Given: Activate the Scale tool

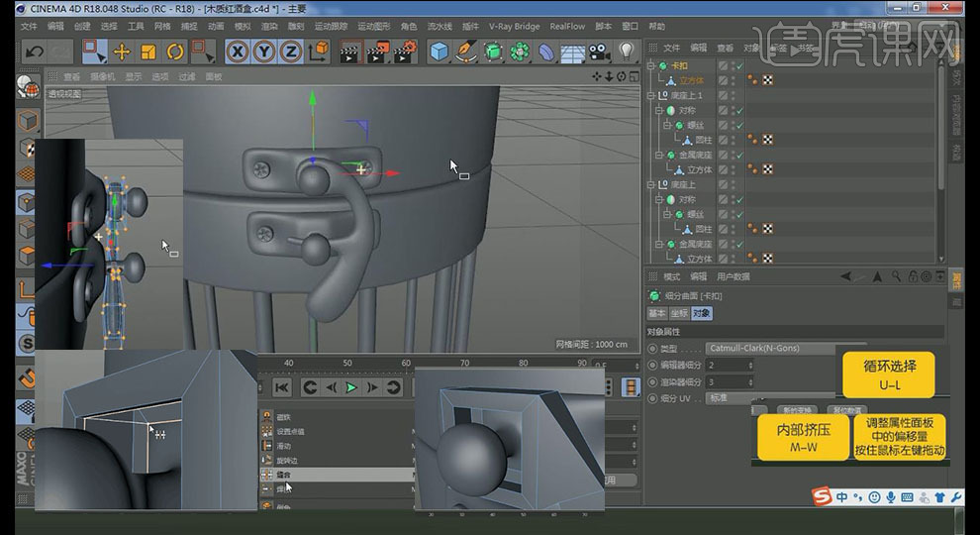Looking at the screenshot, I should [148, 52].
